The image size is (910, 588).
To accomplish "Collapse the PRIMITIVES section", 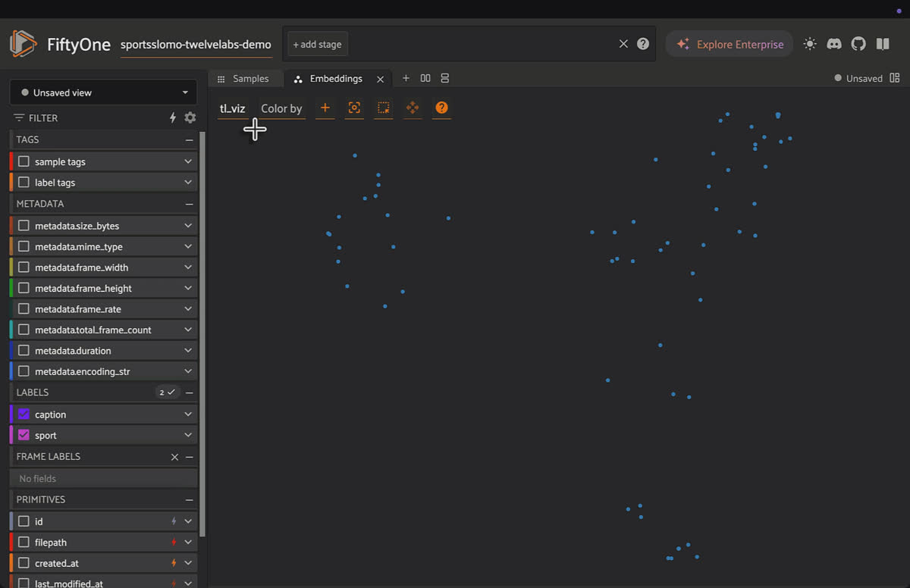I will coord(189,500).
